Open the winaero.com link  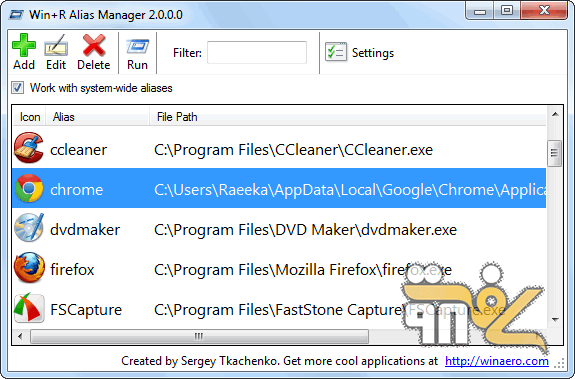(x=497, y=361)
